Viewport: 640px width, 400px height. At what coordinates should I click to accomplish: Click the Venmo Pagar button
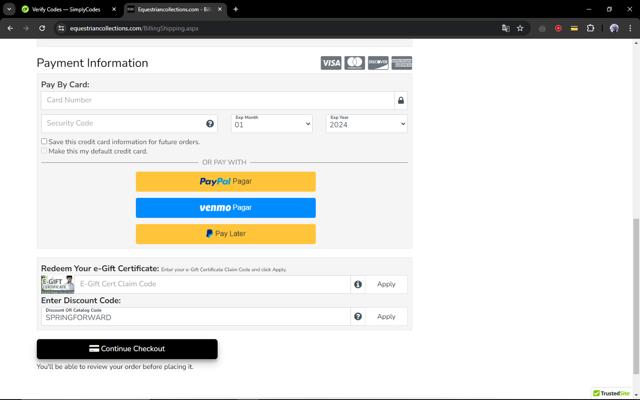point(226,208)
